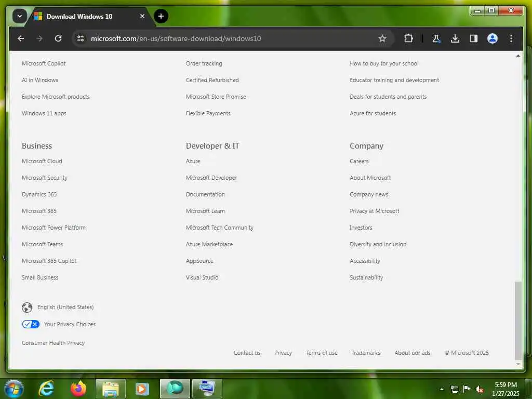
Task: Close the Download Windows 10 tab
Action: click(142, 16)
